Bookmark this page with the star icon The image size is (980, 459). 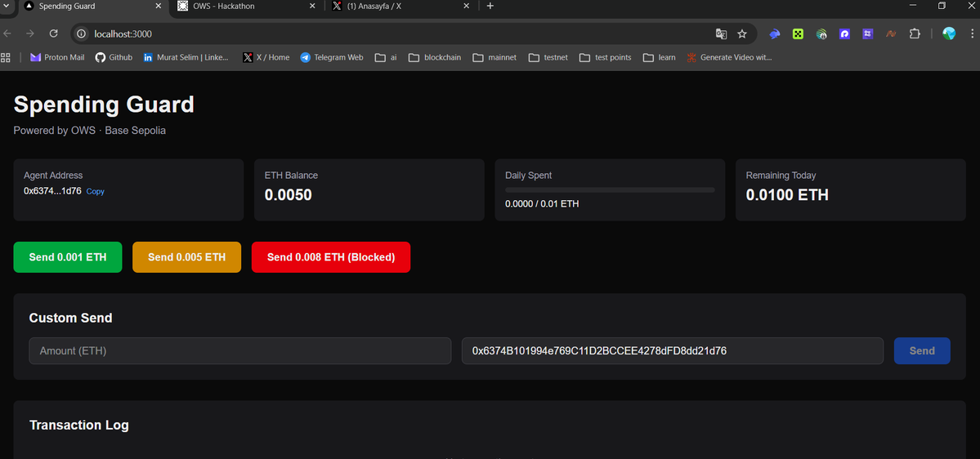click(742, 33)
